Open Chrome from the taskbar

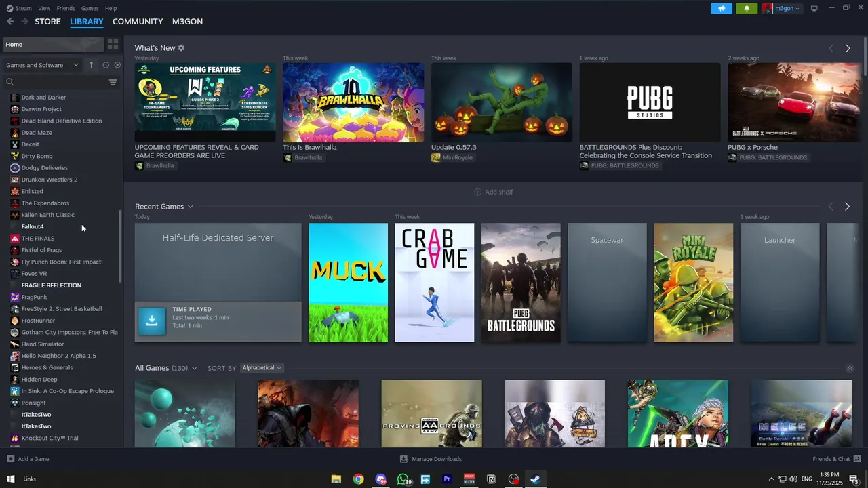(x=358, y=479)
